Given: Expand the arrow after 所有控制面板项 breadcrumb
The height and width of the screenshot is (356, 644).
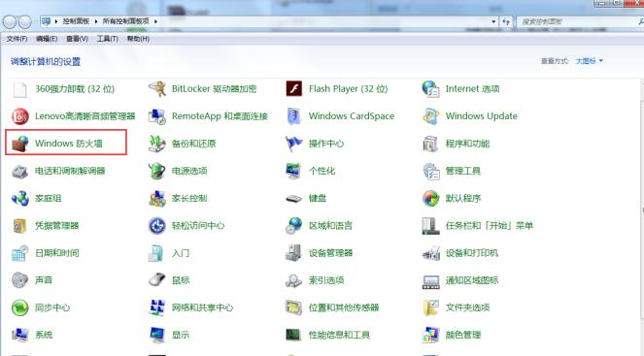Looking at the screenshot, I should 155,21.
